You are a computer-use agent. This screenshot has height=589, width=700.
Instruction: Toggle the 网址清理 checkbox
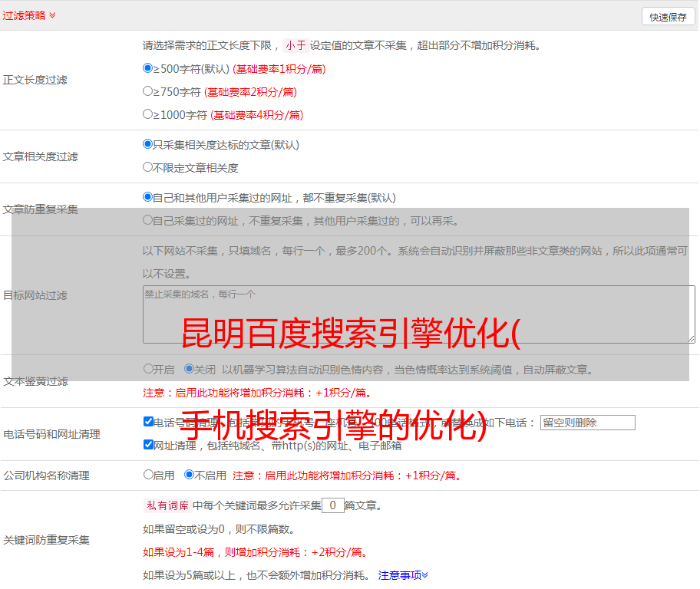pyautogui.click(x=148, y=445)
